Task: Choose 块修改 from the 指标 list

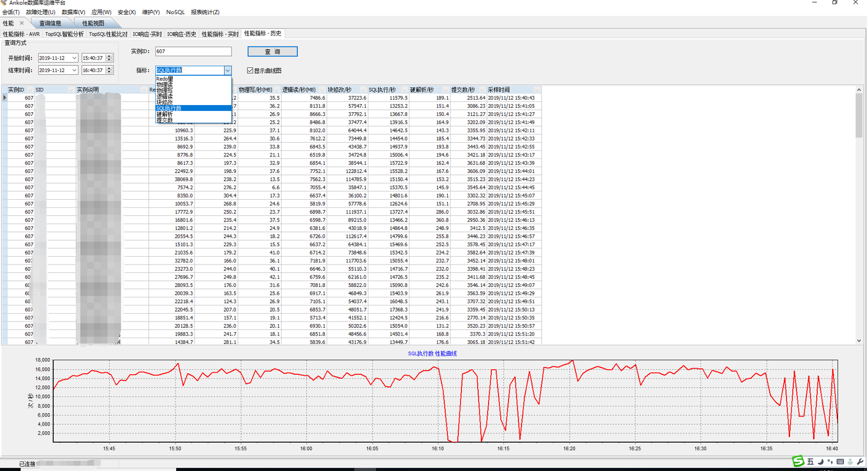Action: click(193, 102)
